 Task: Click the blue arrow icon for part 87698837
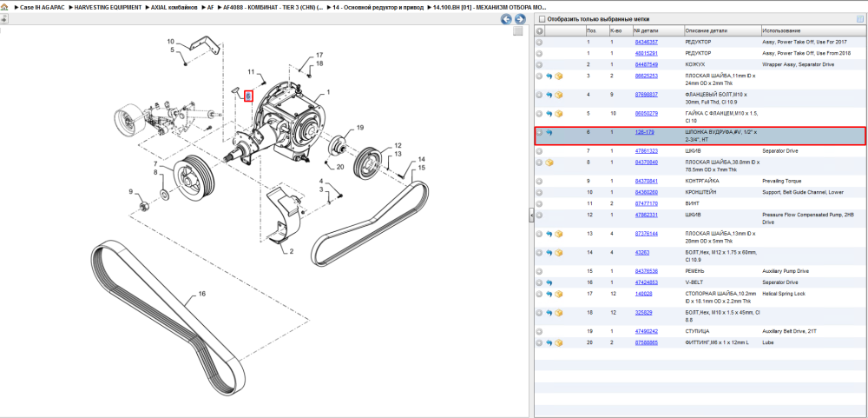pyautogui.click(x=549, y=95)
